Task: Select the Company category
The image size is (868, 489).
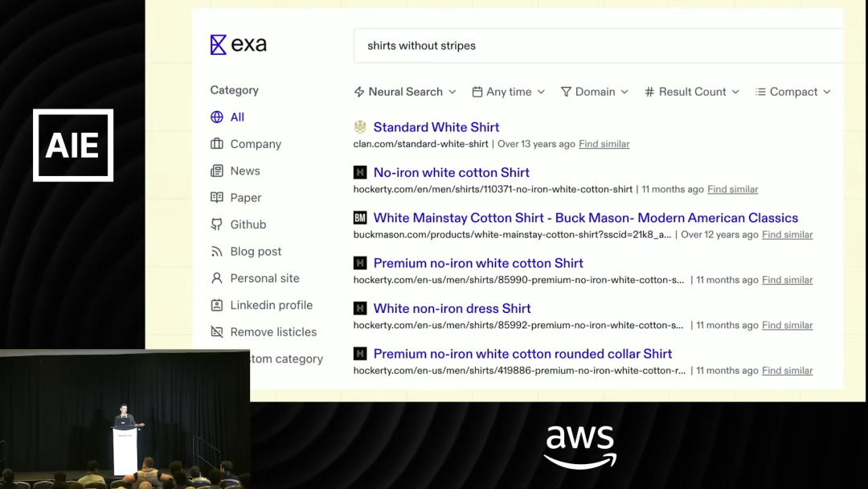Action: pos(246,144)
